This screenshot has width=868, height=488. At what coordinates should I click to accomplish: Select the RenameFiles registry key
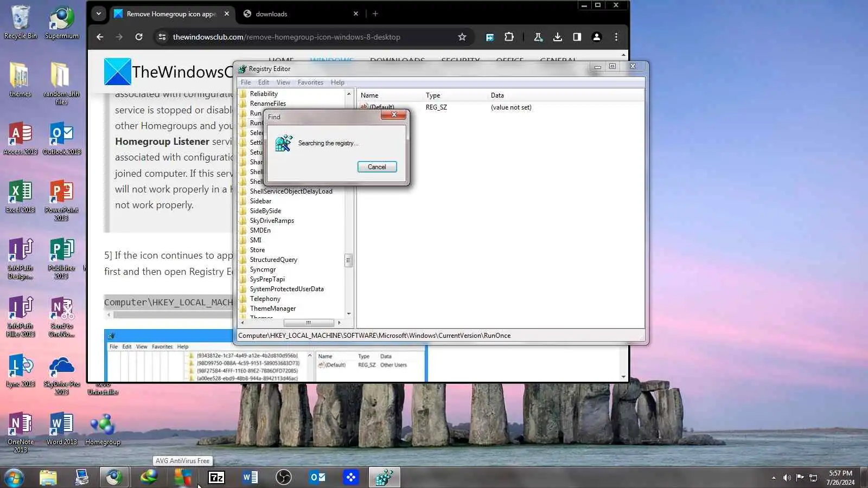click(268, 104)
